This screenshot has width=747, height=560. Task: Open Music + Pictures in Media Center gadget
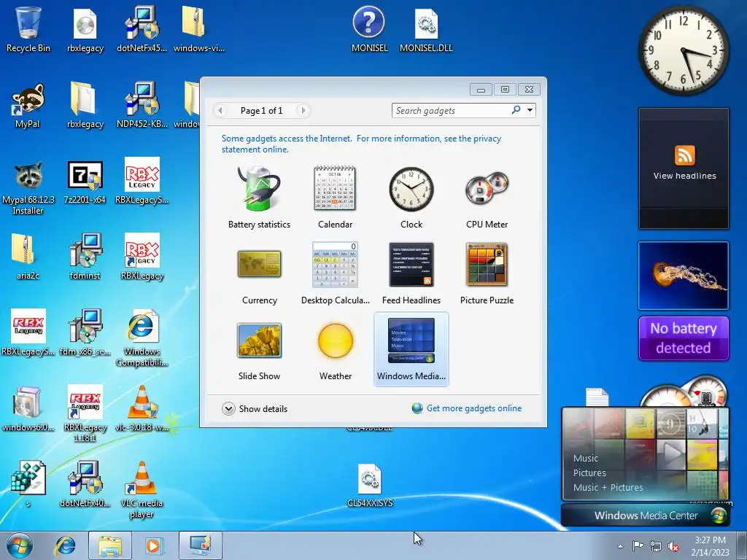pos(608,487)
